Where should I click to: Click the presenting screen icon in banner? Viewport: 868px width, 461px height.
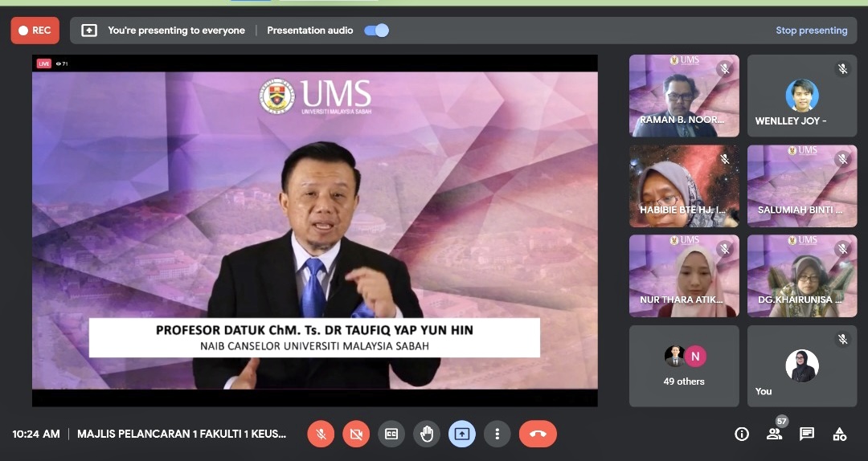pyautogui.click(x=89, y=31)
